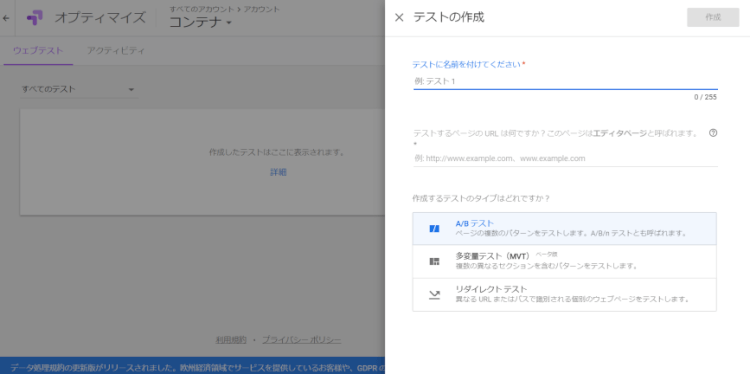The width and height of the screenshot is (750, 374).
Task: Click the A/B test icon
Action: click(x=434, y=229)
